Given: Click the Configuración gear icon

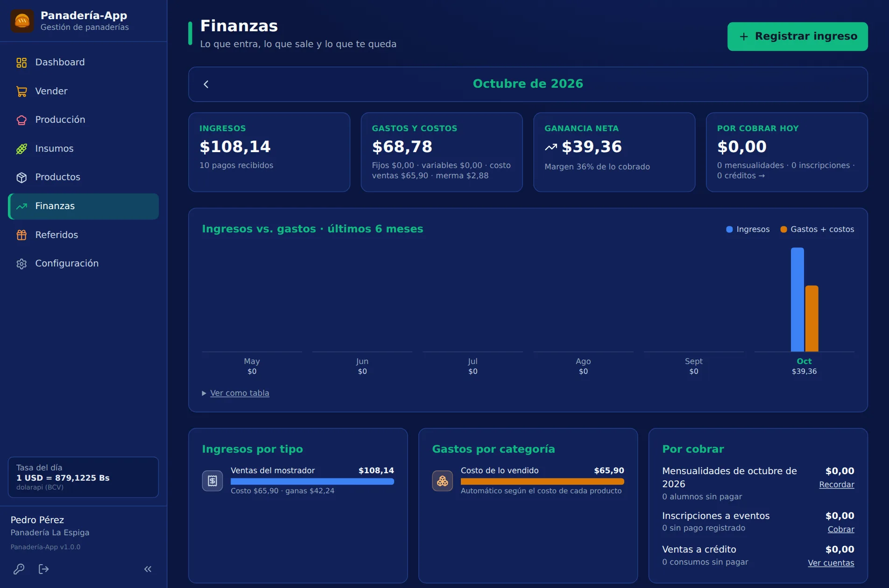Looking at the screenshot, I should click(x=21, y=264).
